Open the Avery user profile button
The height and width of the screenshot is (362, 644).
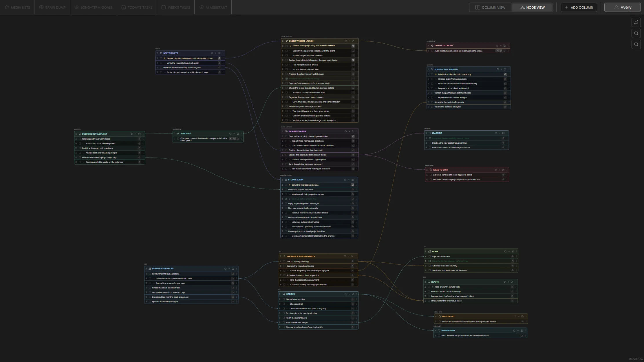623,7
